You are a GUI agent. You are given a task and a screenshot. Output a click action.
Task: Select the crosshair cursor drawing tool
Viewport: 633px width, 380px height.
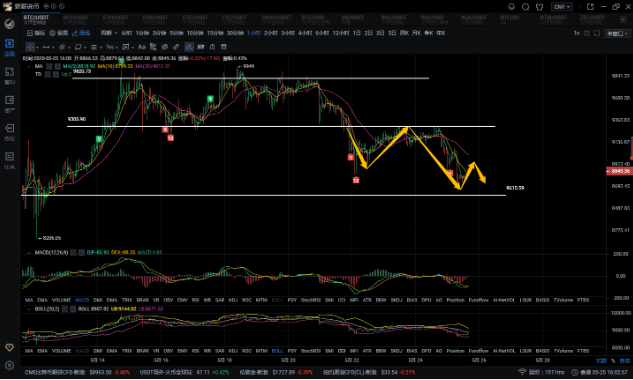point(30,47)
